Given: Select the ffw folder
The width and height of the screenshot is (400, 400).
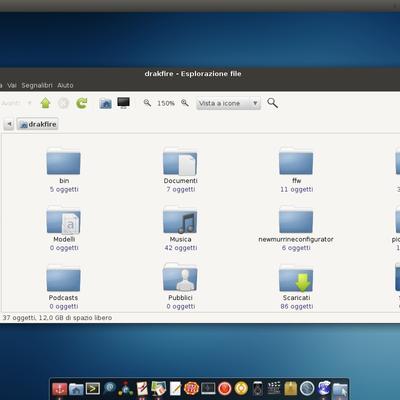Looking at the screenshot, I should pos(296,162).
